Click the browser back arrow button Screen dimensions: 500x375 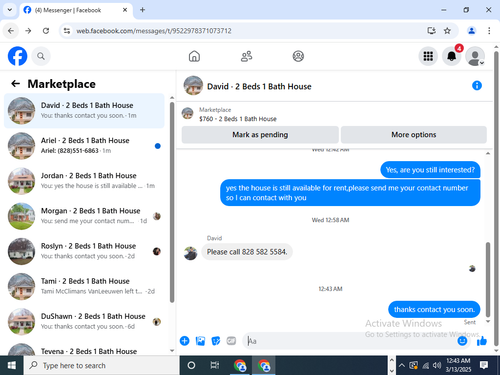(x=11, y=31)
